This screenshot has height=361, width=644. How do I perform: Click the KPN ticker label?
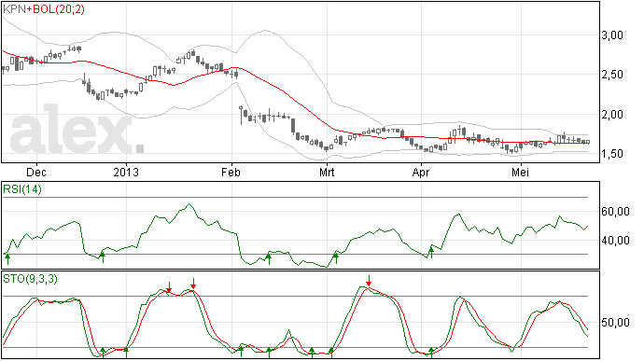coord(14,9)
